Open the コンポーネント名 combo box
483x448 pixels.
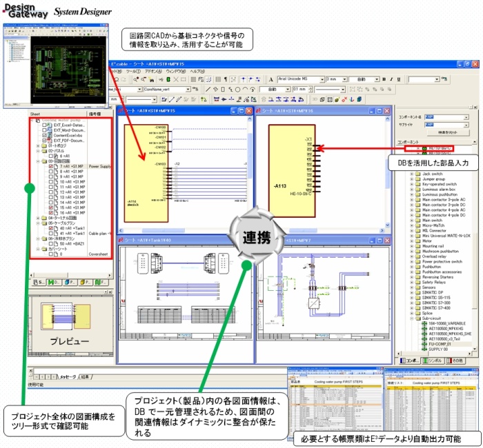pyautogui.click(x=446, y=117)
